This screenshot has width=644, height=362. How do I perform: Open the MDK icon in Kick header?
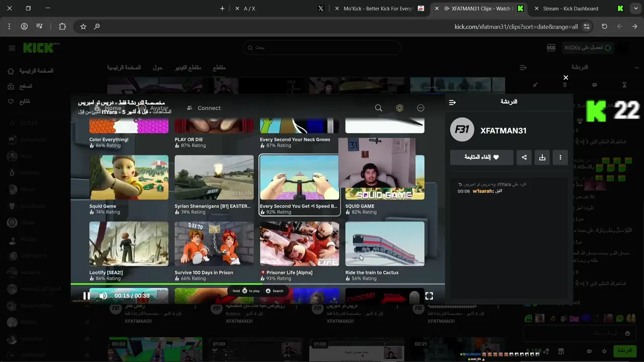click(x=551, y=48)
